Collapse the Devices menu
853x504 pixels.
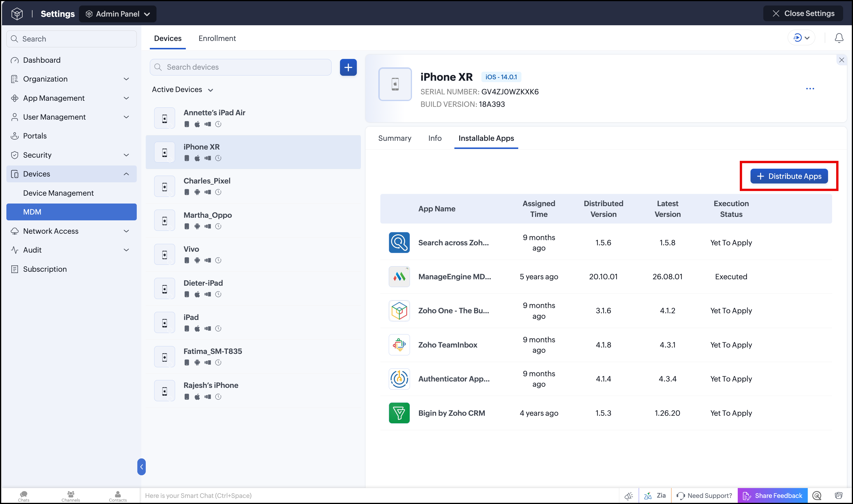126,174
